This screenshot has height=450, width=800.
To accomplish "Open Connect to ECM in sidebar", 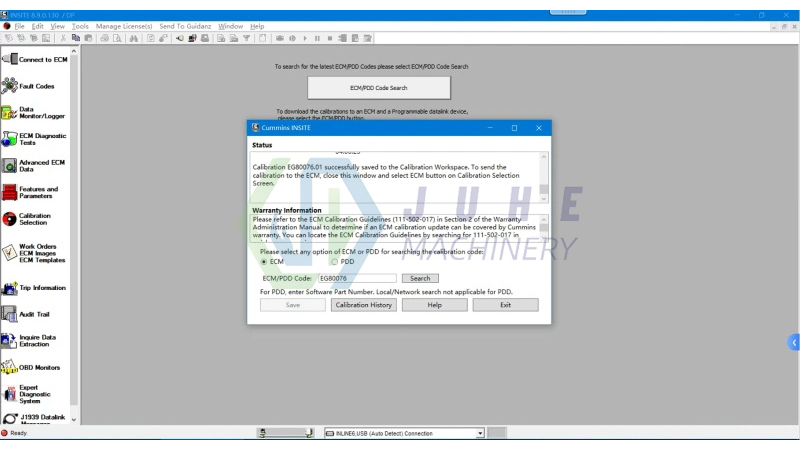I will point(35,59).
